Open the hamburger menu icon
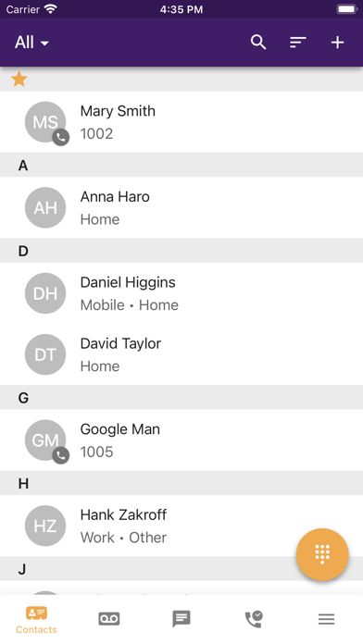Image resolution: width=363 pixels, height=644 pixels. pyautogui.click(x=326, y=619)
